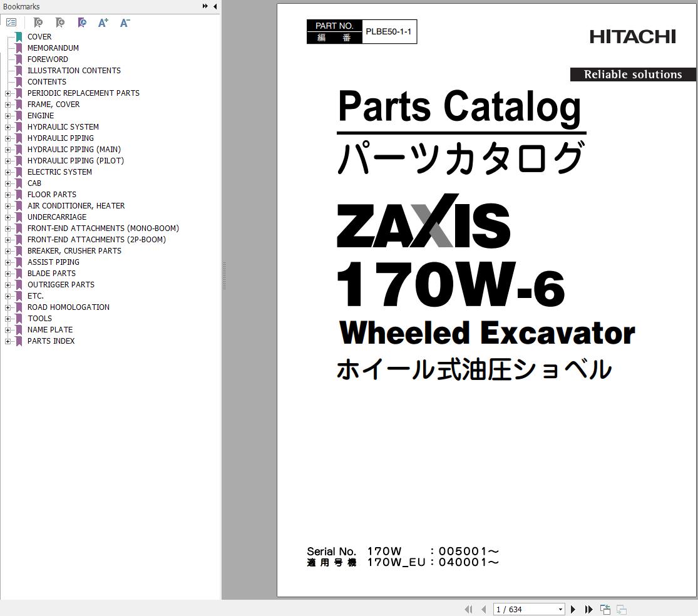Open the bookmark options menu icon

[x=11, y=23]
